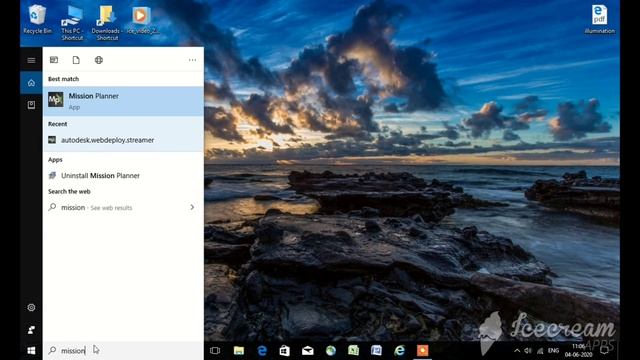This screenshot has width=640, height=360.
Task: Open Internet Explorer from taskbar
Action: (x=400, y=351)
